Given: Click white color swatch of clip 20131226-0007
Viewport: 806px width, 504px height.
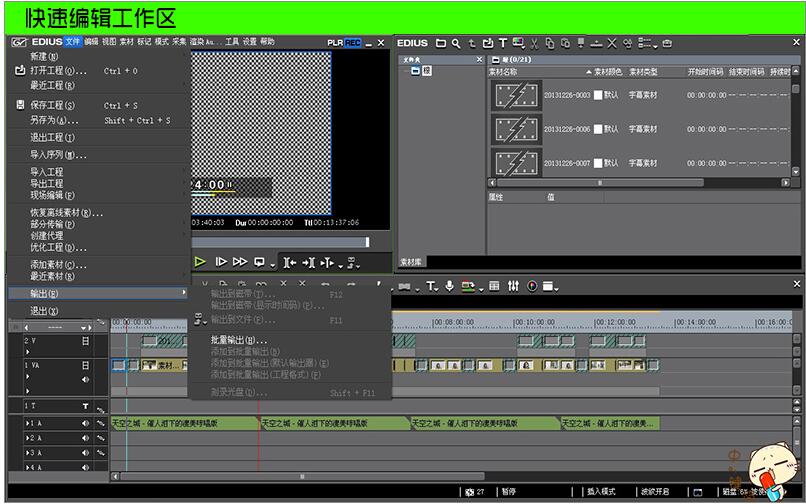Looking at the screenshot, I should pos(598,163).
